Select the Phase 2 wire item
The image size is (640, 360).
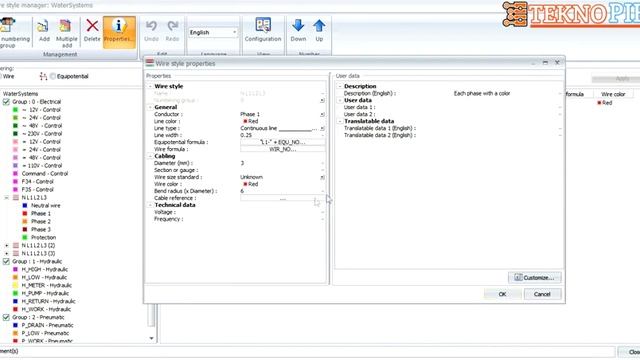41,221
